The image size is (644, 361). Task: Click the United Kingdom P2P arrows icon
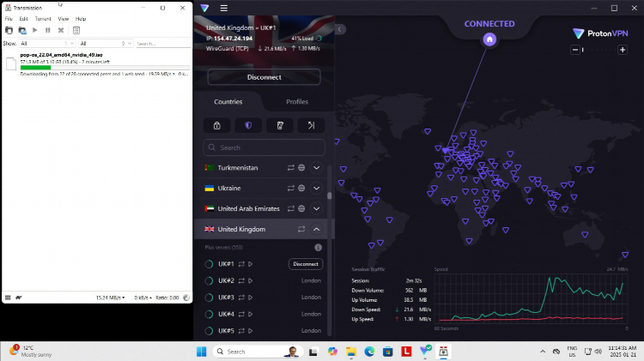301,229
